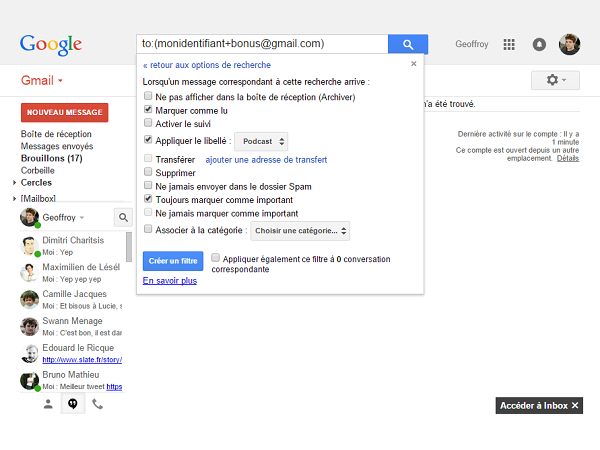Click NOUVEAU MESSAGE button
Image resolution: width=600 pixels, height=450 pixels.
65,112
